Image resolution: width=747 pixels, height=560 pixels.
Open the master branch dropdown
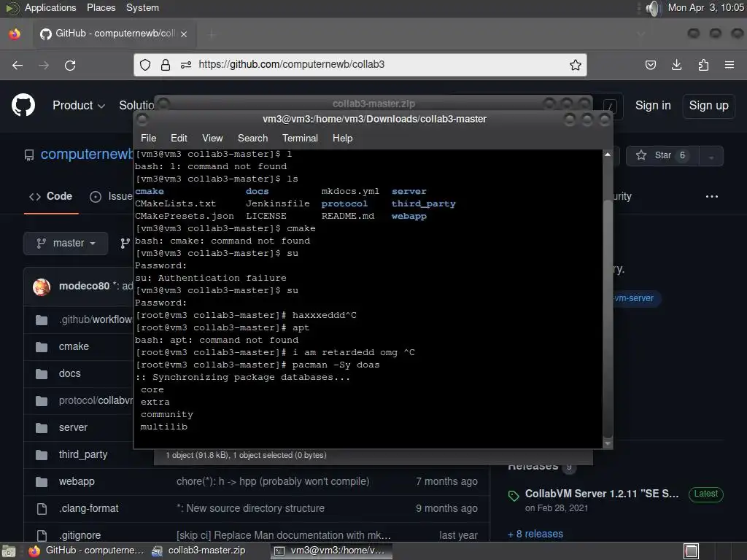click(66, 244)
